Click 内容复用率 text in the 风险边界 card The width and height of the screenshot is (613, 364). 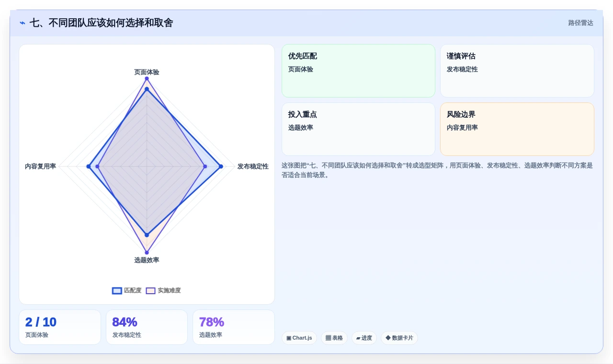point(462,128)
